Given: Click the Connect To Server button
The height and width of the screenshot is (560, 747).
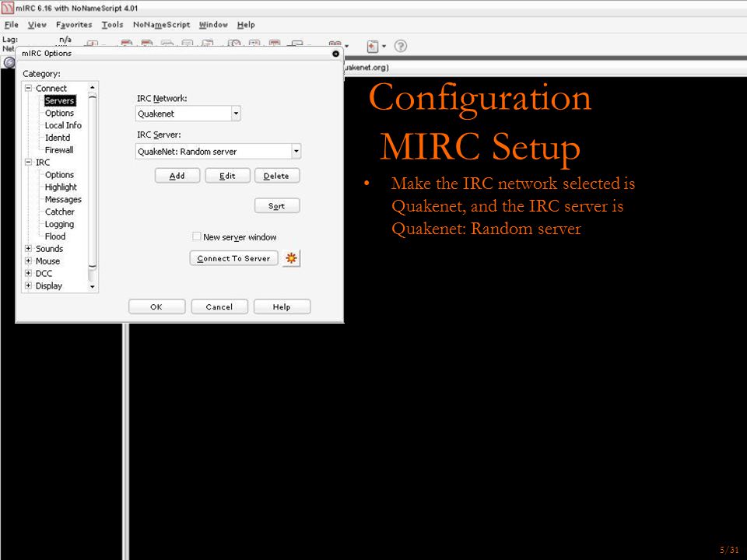Looking at the screenshot, I should pyautogui.click(x=233, y=258).
